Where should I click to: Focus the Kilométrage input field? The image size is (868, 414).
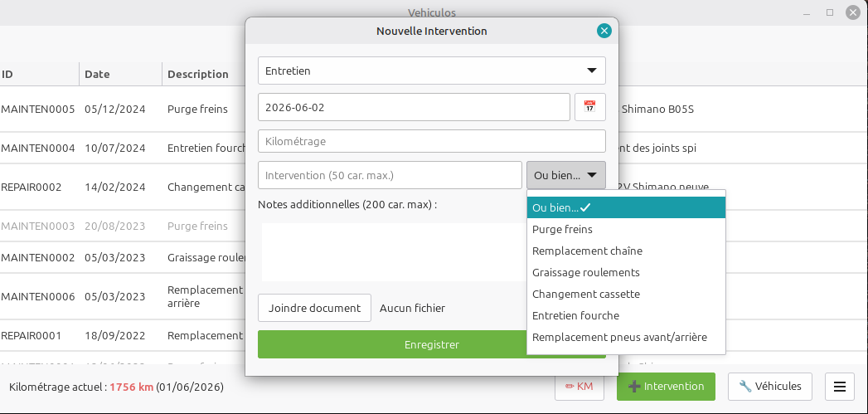[x=432, y=141]
